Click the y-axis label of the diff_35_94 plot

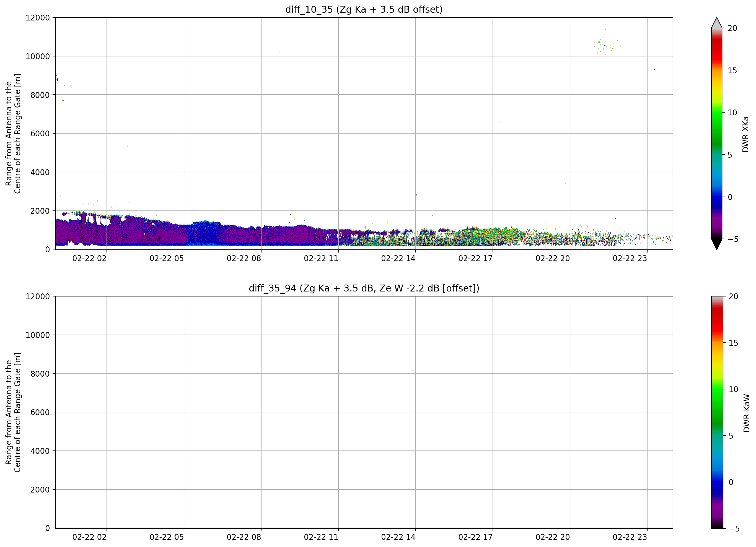13,412
